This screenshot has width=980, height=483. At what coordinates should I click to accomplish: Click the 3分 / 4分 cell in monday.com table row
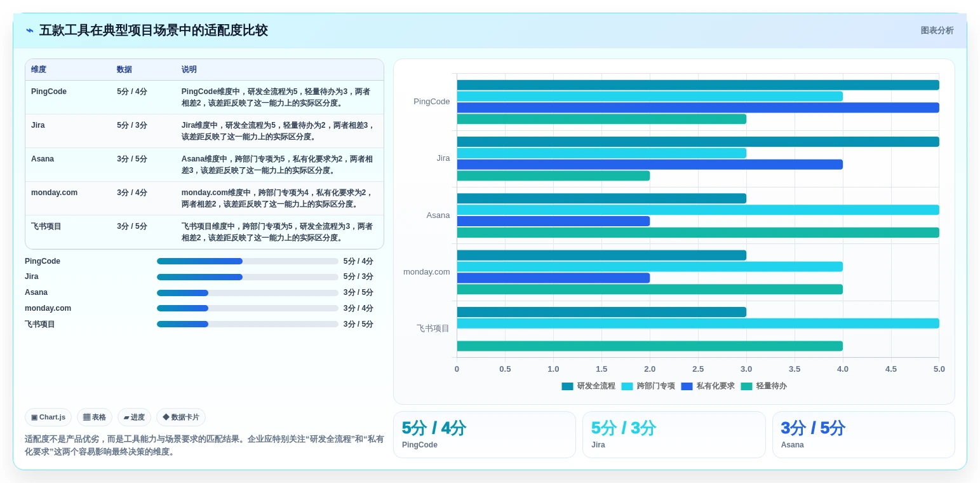132,193
